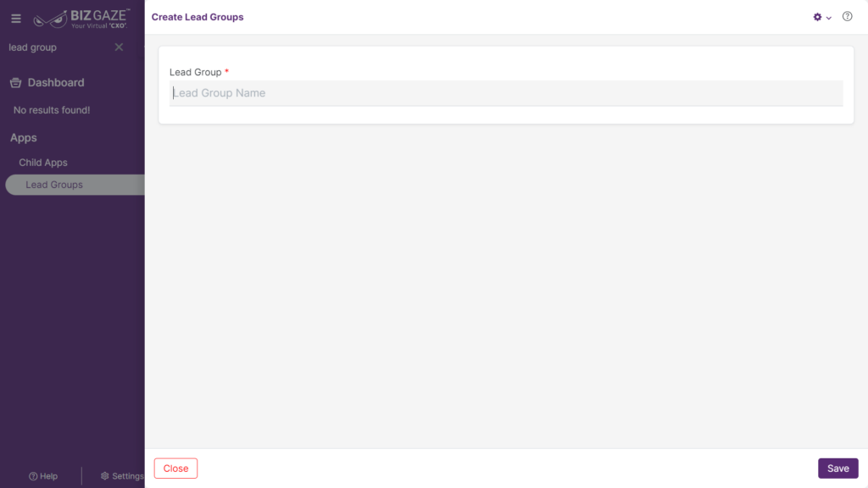Click the BizGaze logo
This screenshot has width=868, height=488.
[81, 19]
